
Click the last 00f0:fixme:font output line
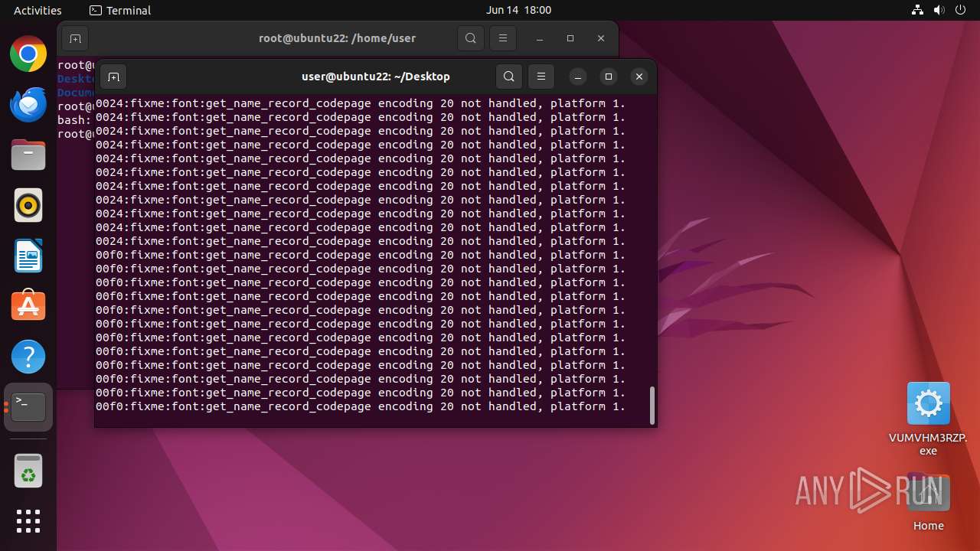click(361, 406)
